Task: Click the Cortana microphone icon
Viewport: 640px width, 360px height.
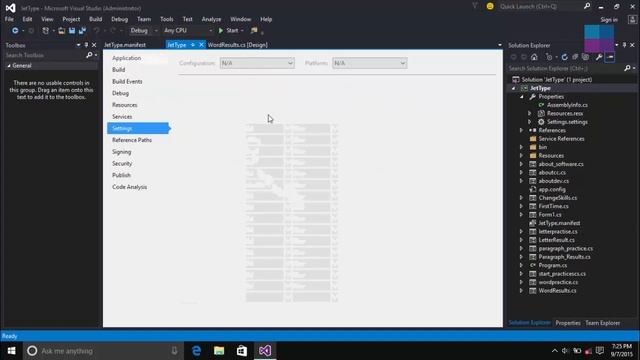Action: pos(174,351)
